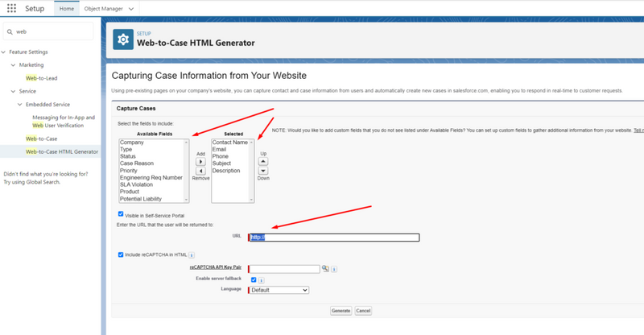Click the Add right-arrow button
The image size is (644, 335).
200,162
